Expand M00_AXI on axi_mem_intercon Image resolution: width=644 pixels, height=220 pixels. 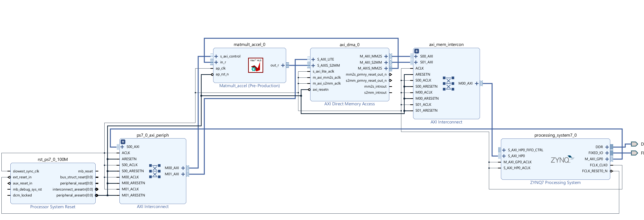tap(476, 84)
